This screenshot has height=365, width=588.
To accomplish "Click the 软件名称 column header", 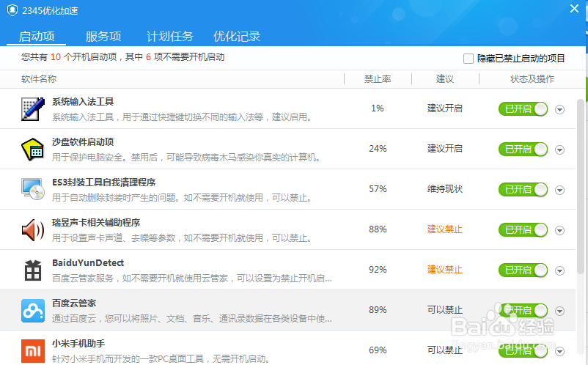I will pyautogui.click(x=39, y=79).
